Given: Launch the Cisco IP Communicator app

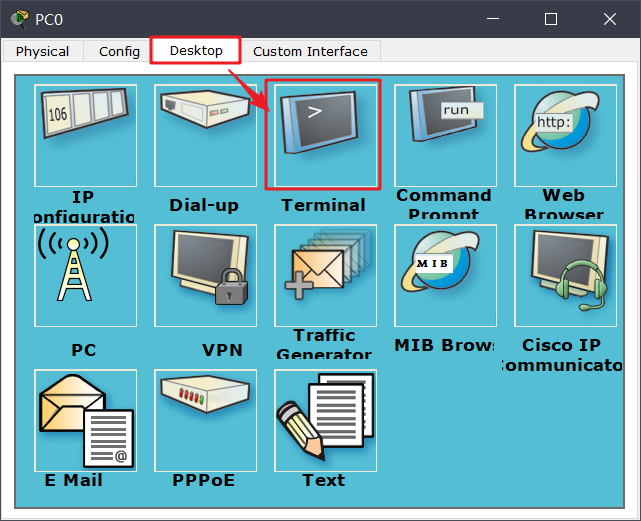Looking at the screenshot, I should click(565, 275).
